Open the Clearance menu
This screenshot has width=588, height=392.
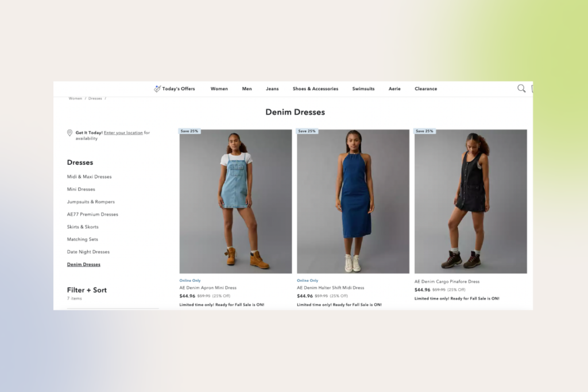pyautogui.click(x=425, y=89)
